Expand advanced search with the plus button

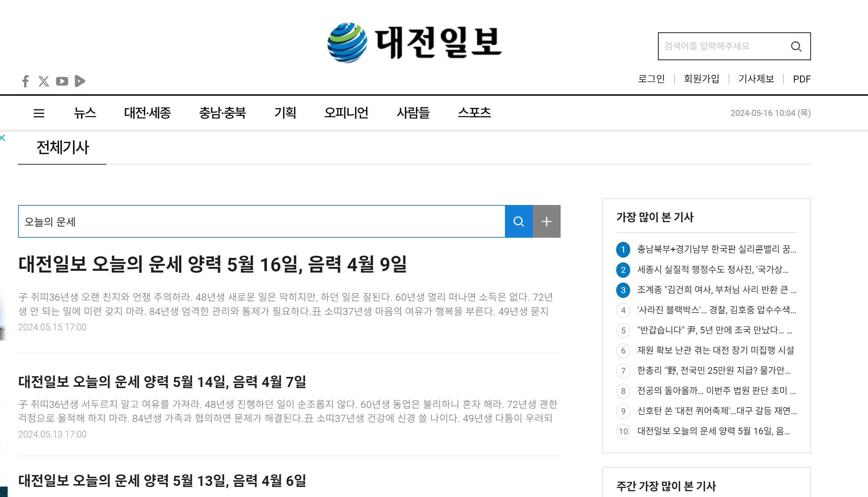click(546, 221)
